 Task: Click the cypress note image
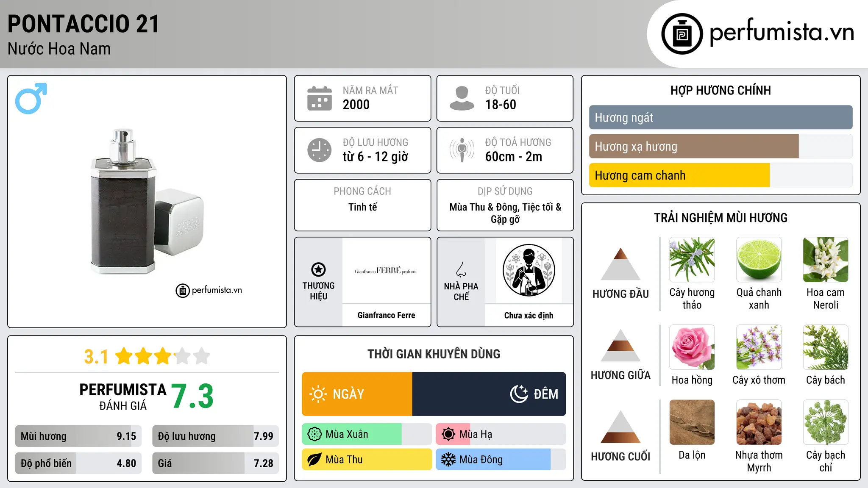(826, 347)
